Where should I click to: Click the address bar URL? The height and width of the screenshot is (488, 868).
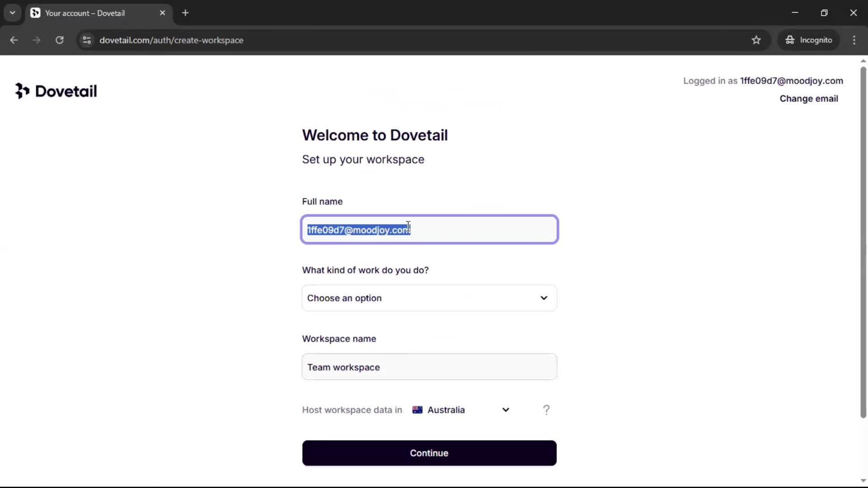pyautogui.click(x=171, y=40)
